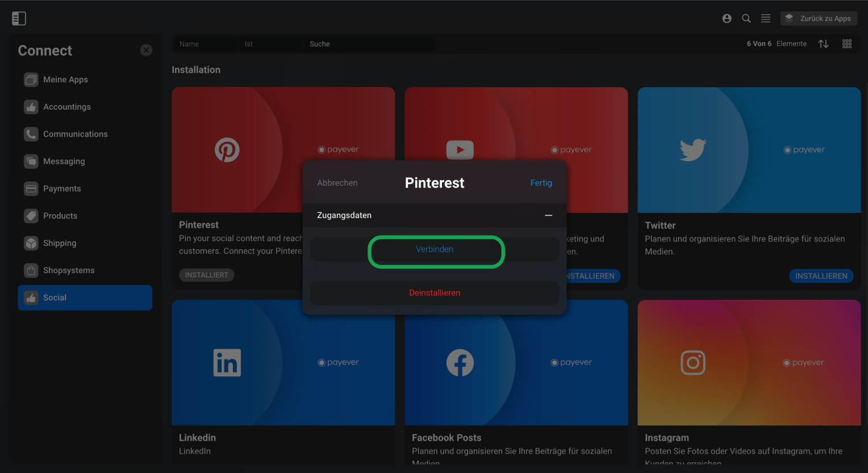Click the sort arrows icon

(x=823, y=44)
